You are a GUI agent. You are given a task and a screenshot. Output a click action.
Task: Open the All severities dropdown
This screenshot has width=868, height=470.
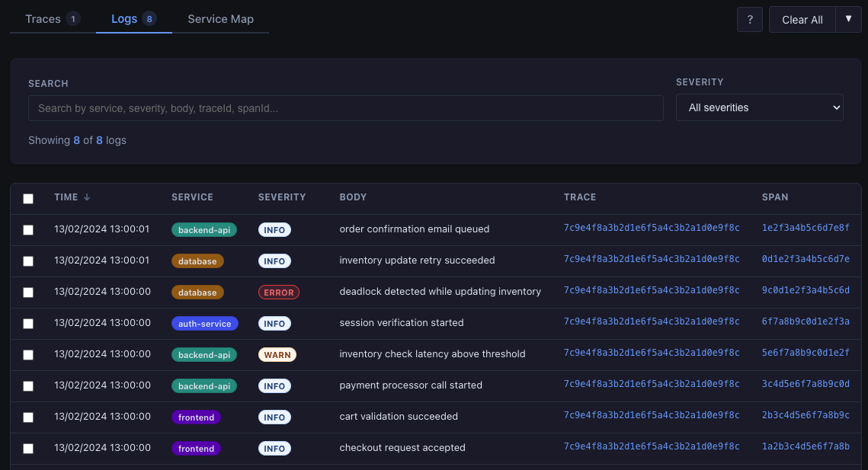point(760,107)
